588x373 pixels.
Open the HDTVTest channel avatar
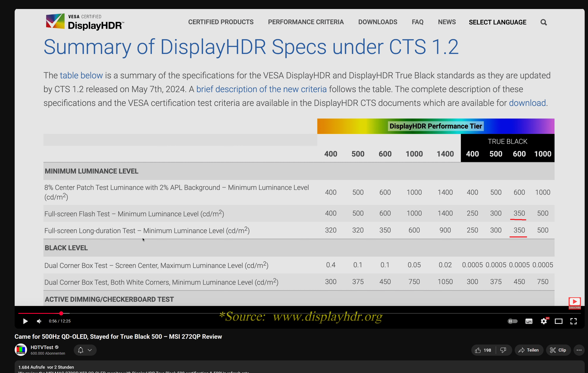[x=21, y=350]
